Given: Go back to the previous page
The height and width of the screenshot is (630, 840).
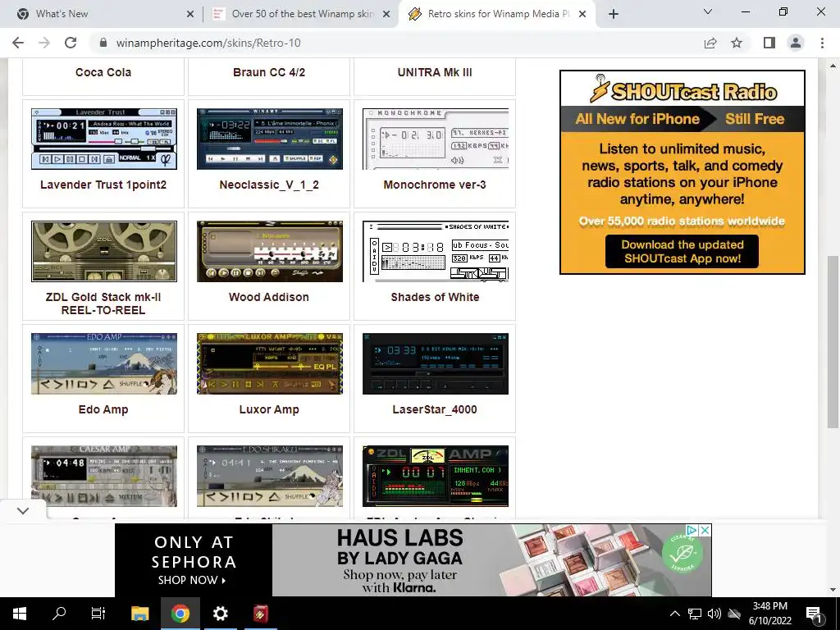Looking at the screenshot, I should 18,43.
